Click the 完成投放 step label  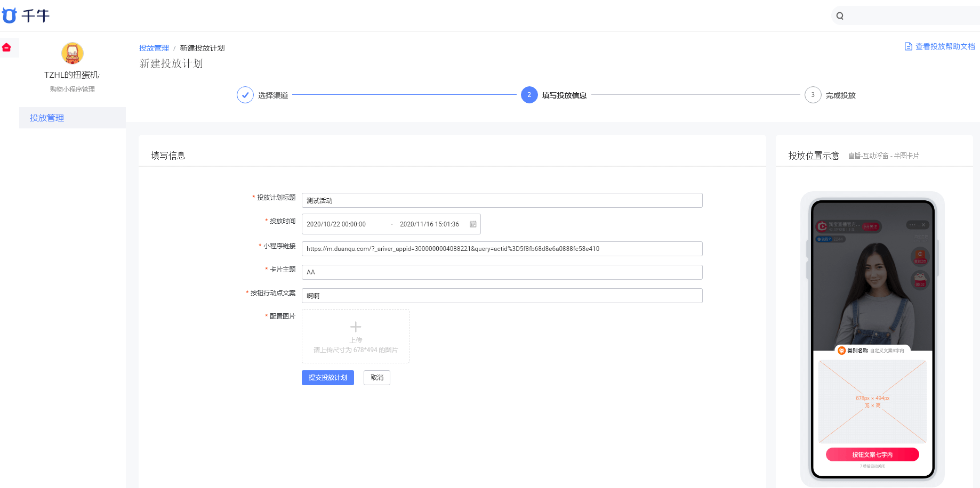point(840,95)
